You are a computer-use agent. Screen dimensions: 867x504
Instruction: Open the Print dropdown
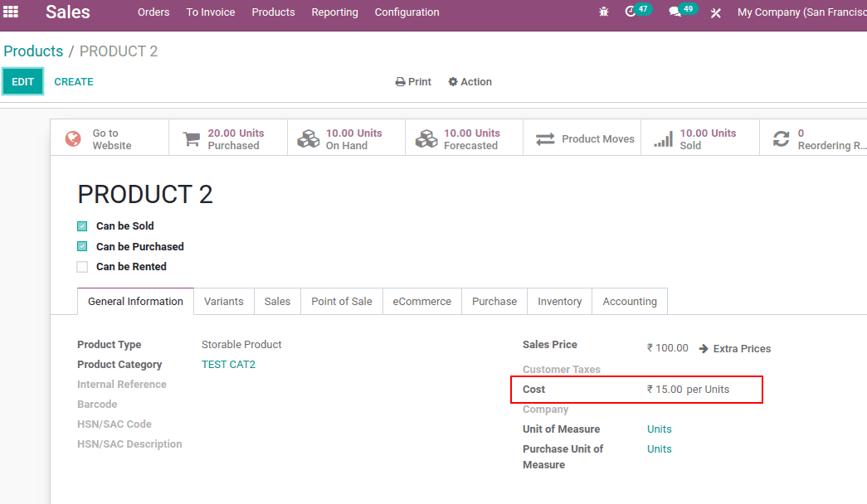point(413,82)
